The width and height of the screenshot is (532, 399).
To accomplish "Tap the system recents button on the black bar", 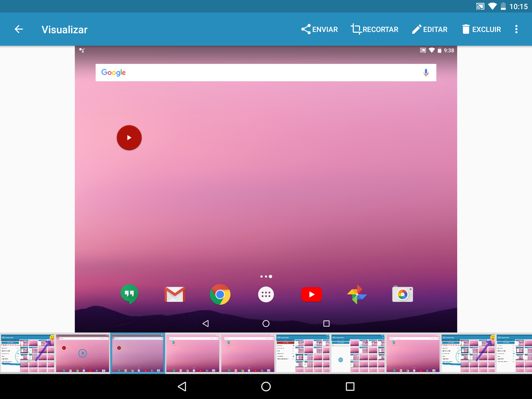I will [x=350, y=387].
